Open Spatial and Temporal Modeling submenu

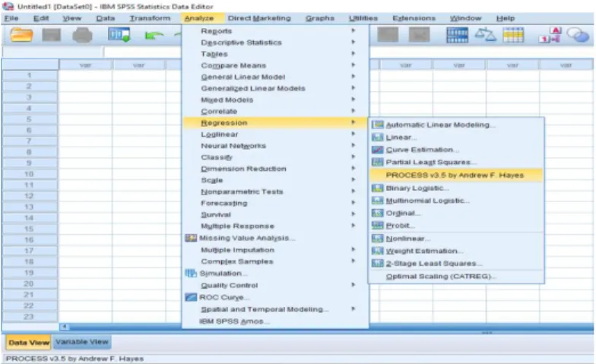coord(275,309)
